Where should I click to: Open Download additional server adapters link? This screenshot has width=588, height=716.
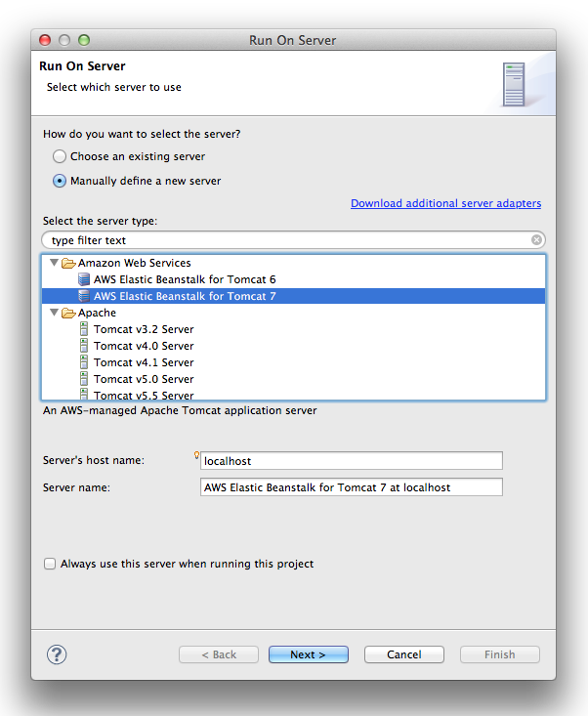[x=445, y=203]
